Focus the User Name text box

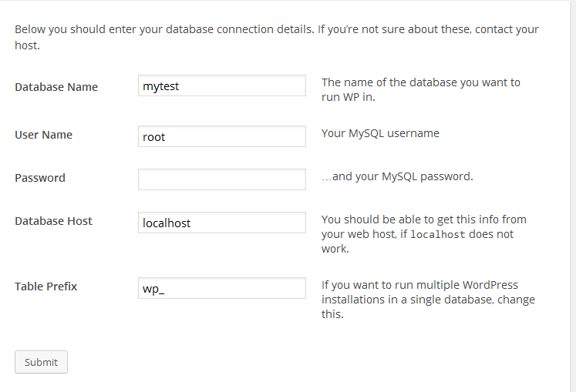click(222, 137)
